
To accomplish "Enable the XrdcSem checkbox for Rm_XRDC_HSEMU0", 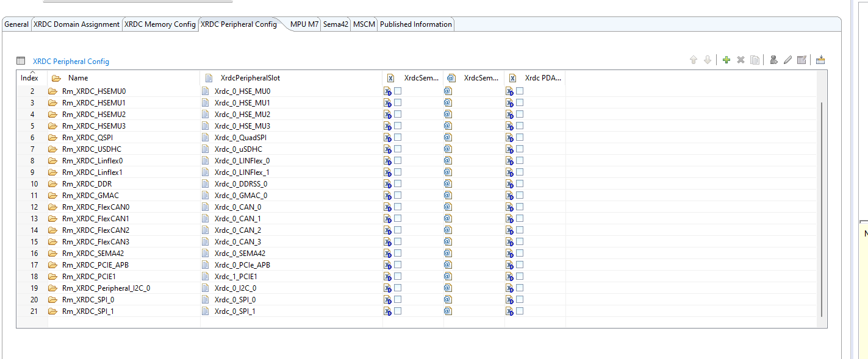I will [x=397, y=91].
